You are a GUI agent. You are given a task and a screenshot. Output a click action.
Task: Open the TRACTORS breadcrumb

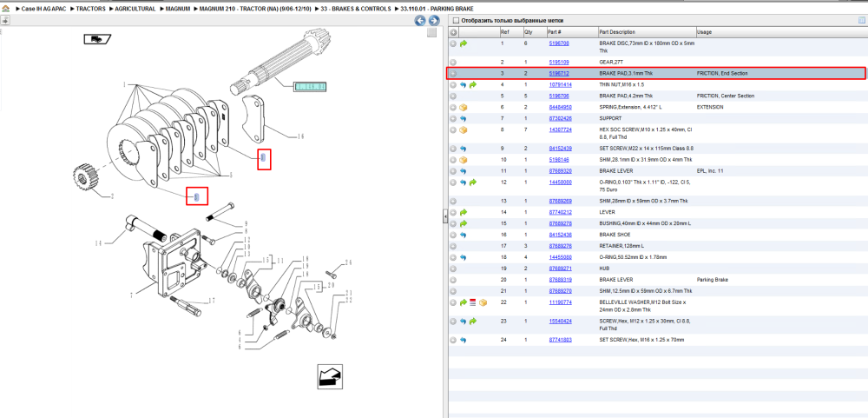point(90,10)
